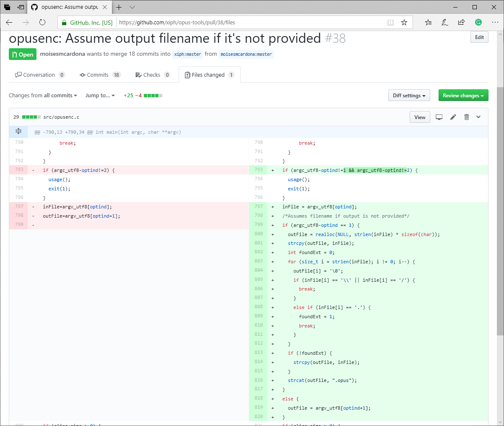
Task: Open the Changes from all commits dropdown
Action: [x=43, y=96]
